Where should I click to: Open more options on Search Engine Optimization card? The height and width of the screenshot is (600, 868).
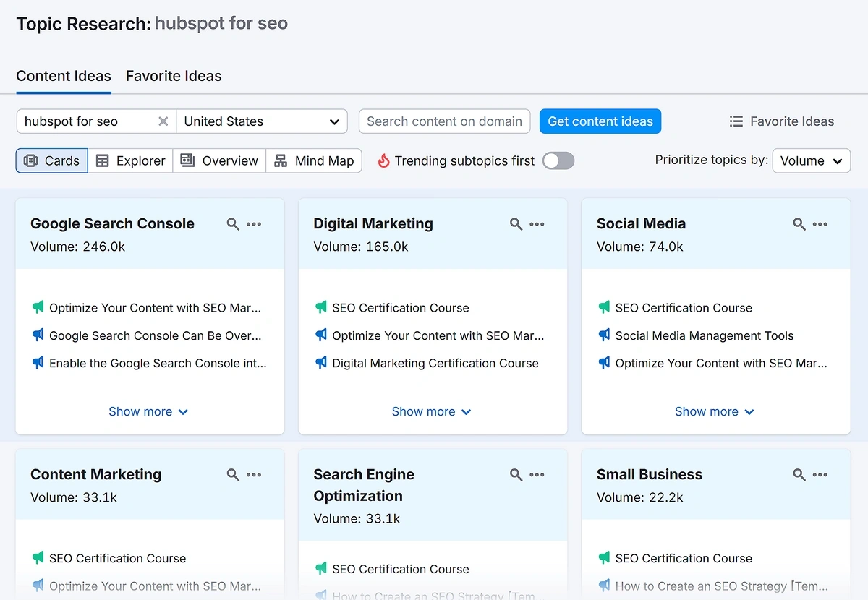[537, 475]
